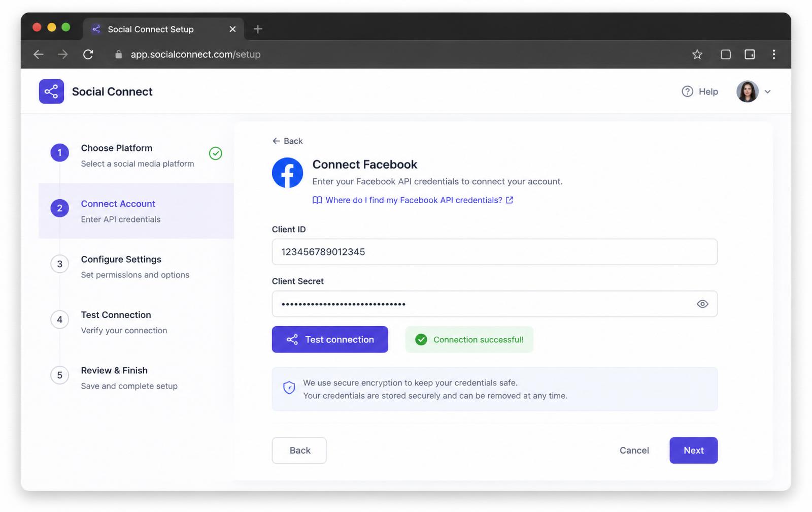
Task: Click the Test connection button
Action: click(x=330, y=339)
